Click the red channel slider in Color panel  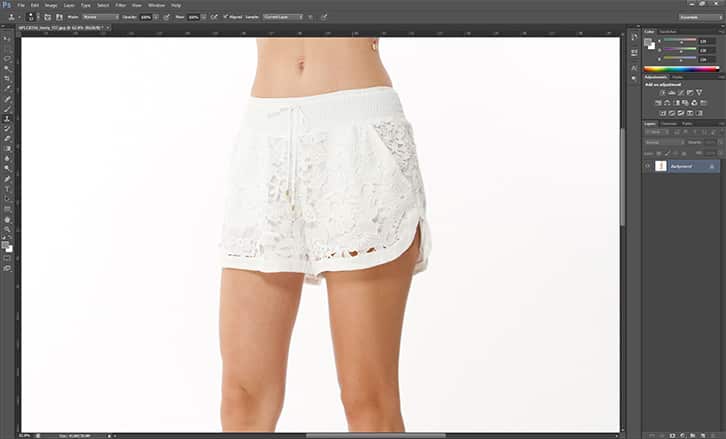pyautogui.click(x=680, y=40)
